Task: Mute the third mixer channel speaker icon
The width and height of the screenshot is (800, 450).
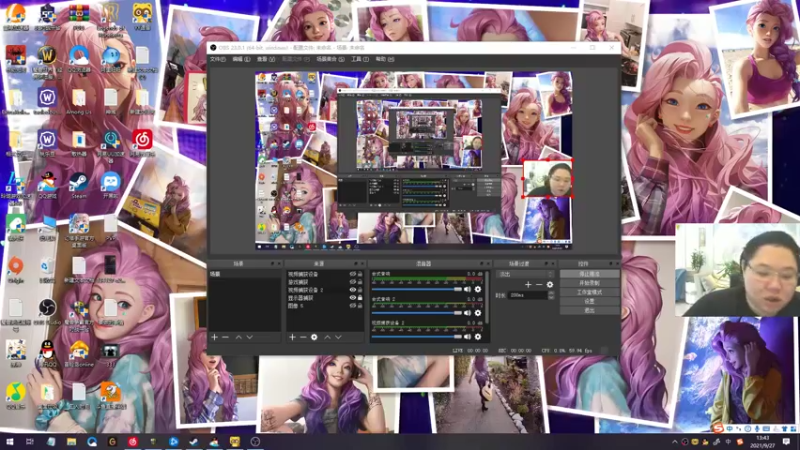Action: pyautogui.click(x=467, y=336)
